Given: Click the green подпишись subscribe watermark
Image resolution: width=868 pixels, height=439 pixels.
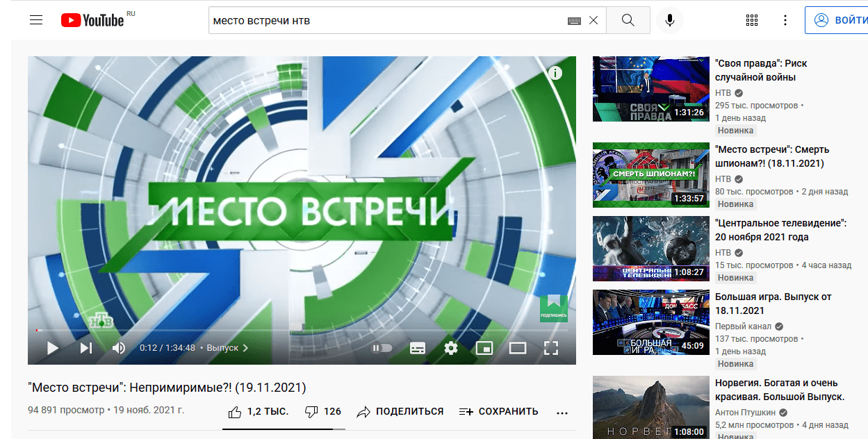Looking at the screenshot, I should point(554,308).
